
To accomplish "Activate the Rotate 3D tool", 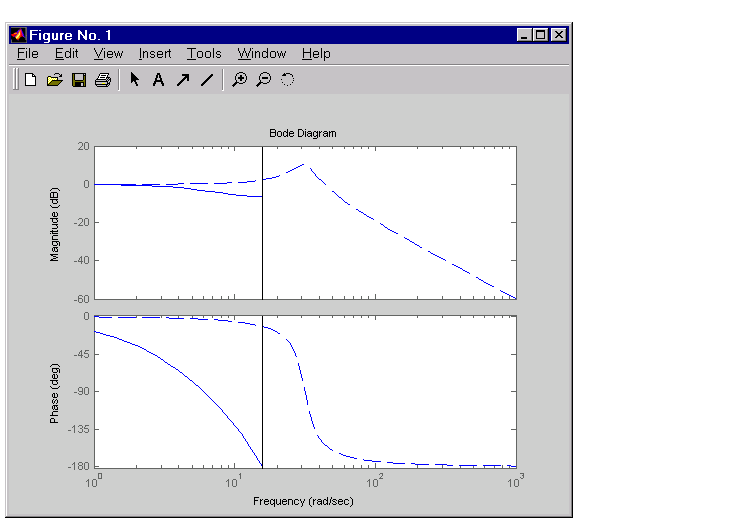I will tap(287, 80).
